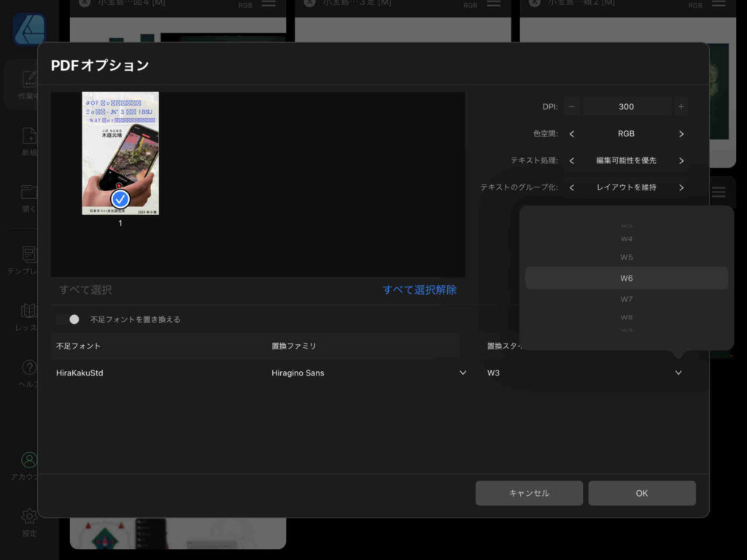Close first background document tab

click(85, 3)
